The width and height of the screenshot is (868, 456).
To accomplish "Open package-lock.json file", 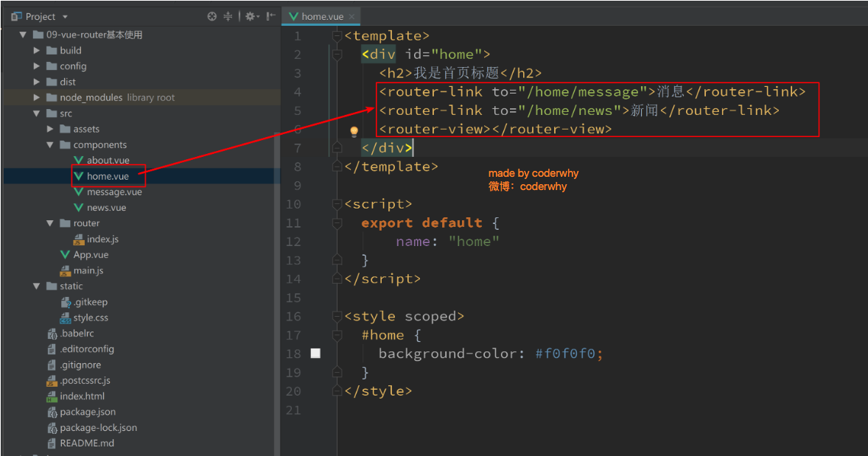I will point(98,428).
